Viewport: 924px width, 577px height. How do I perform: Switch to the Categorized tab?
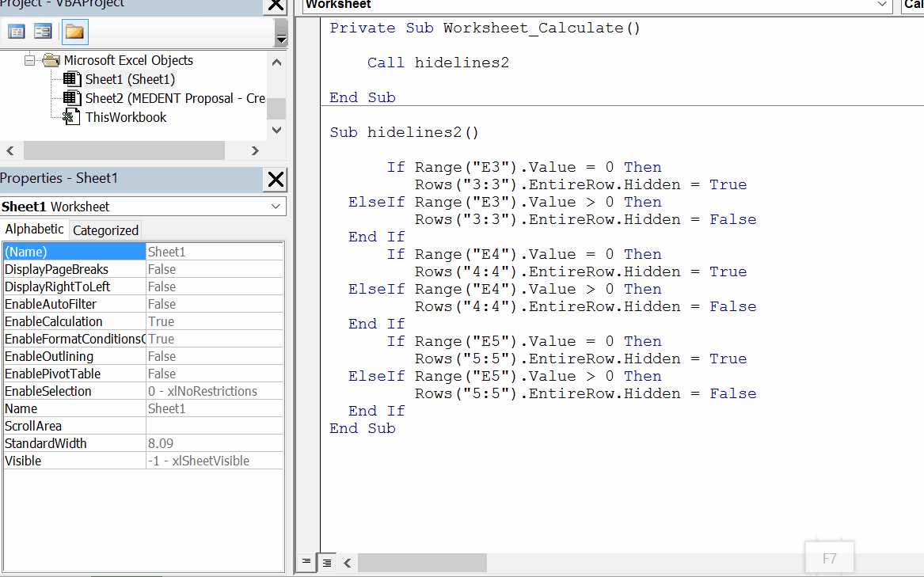click(105, 230)
